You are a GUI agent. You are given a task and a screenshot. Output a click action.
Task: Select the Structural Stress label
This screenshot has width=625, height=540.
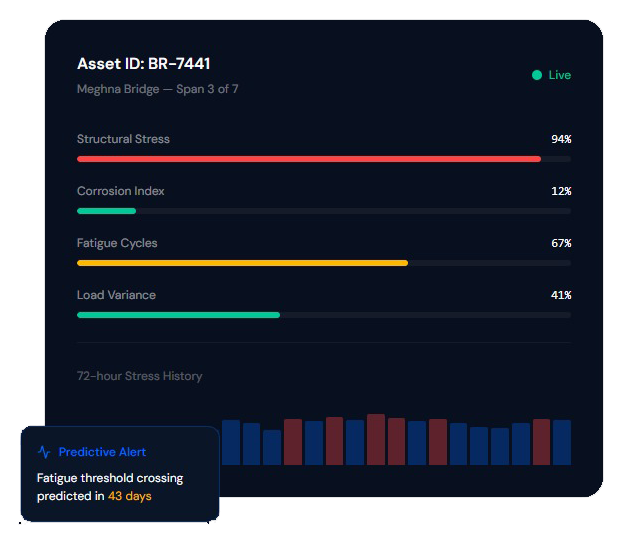tap(123, 139)
